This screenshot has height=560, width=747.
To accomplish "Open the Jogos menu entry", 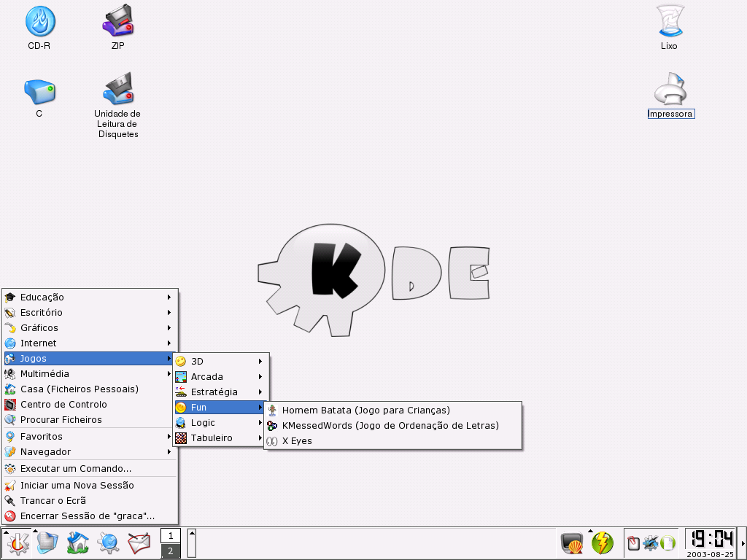I will click(89, 358).
